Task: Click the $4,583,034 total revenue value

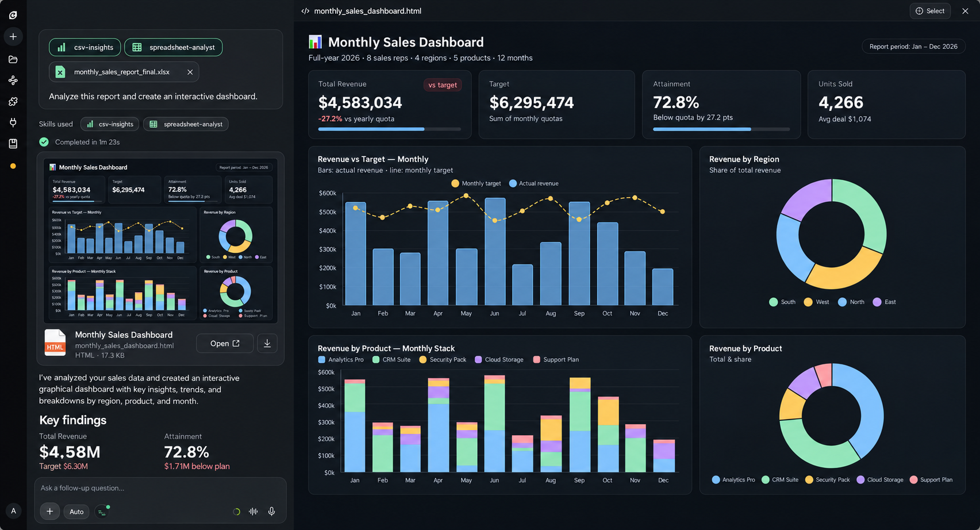Action: click(x=360, y=102)
